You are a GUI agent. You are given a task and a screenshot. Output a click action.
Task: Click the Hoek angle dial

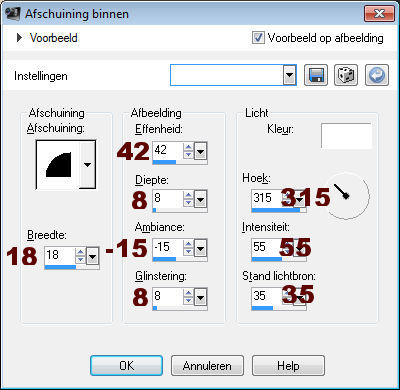click(346, 196)
